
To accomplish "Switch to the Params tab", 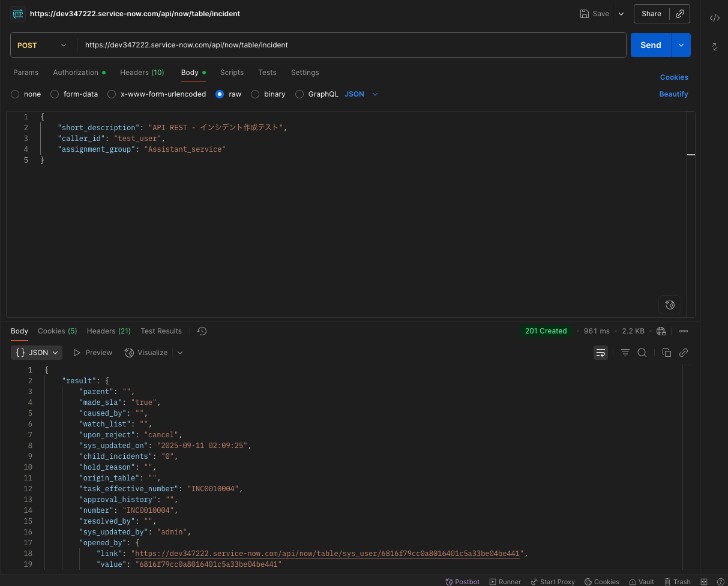I will click(x=26, y=73).
